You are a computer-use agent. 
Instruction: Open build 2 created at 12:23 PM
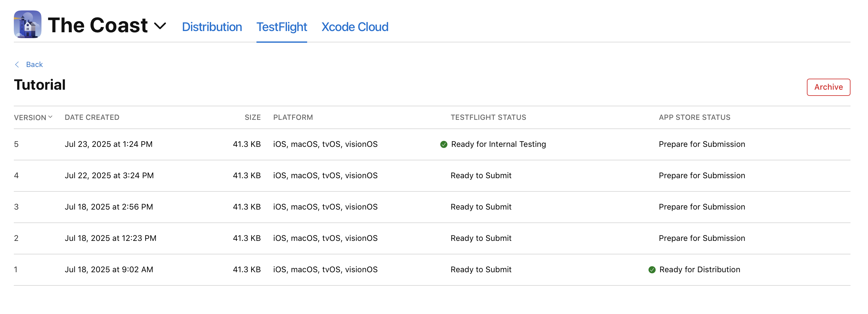[x=110, y=238]
